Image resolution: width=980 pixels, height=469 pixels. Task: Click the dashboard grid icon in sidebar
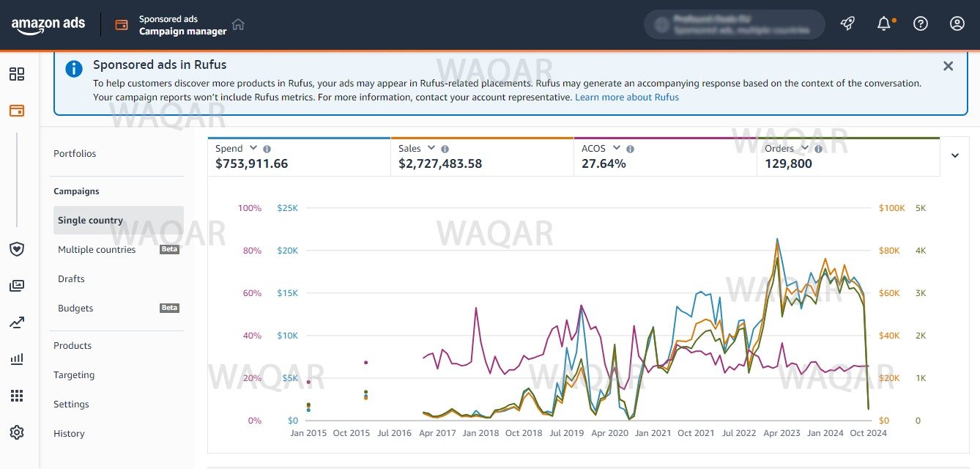(x=17, y=74)
